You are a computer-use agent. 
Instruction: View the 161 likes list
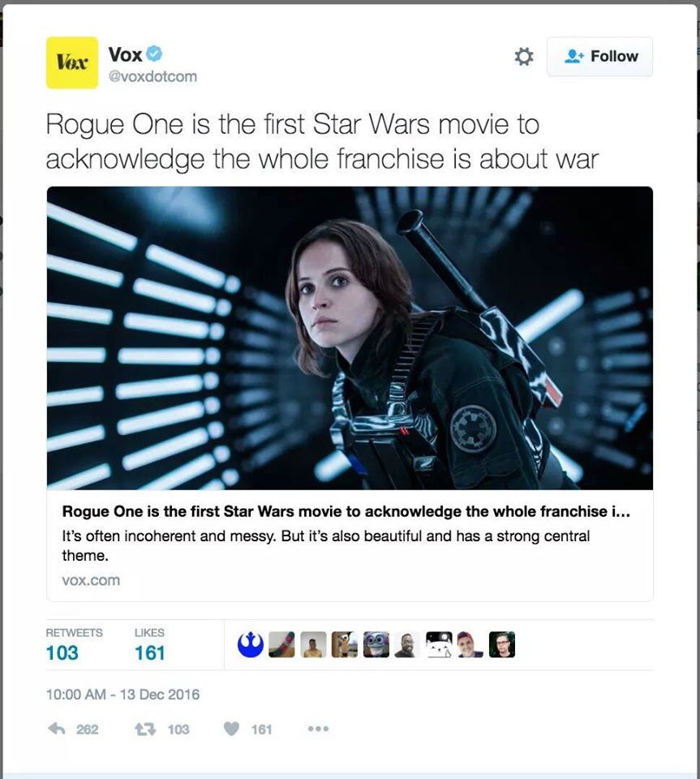pyautogui.click(x=149, y=645)
